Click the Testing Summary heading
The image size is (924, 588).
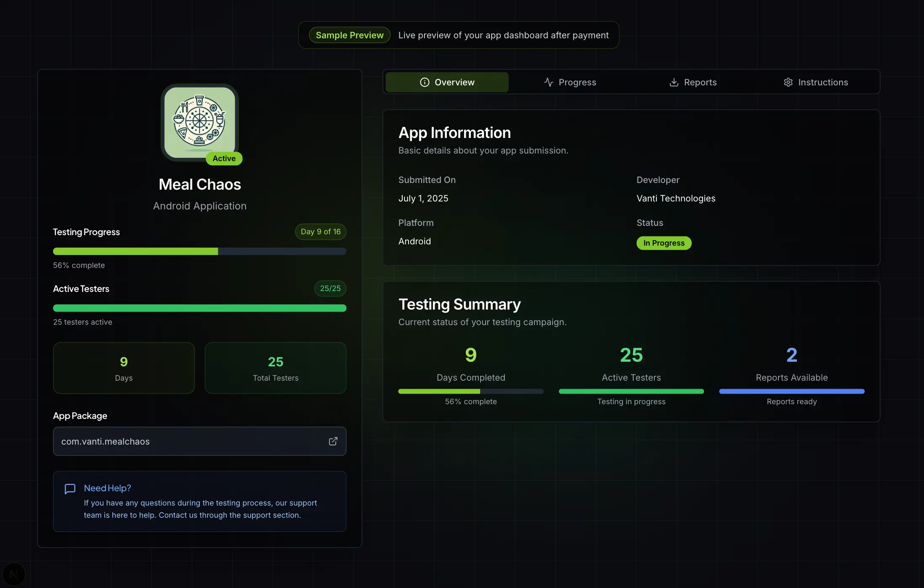coord(459,305)
